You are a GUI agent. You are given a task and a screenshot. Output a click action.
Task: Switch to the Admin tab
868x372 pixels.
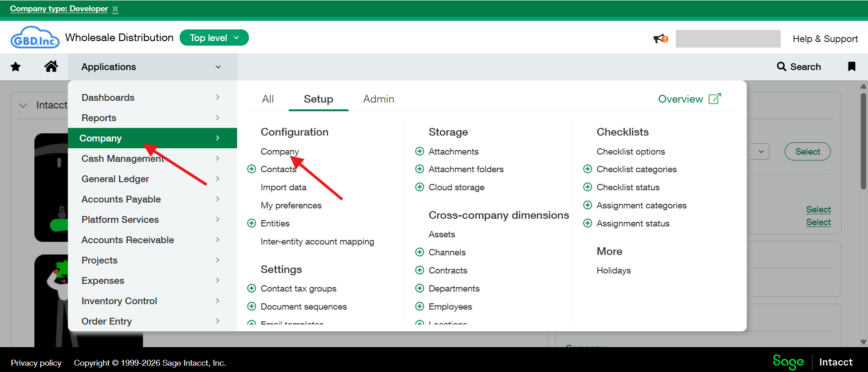[x=378, y=99]
